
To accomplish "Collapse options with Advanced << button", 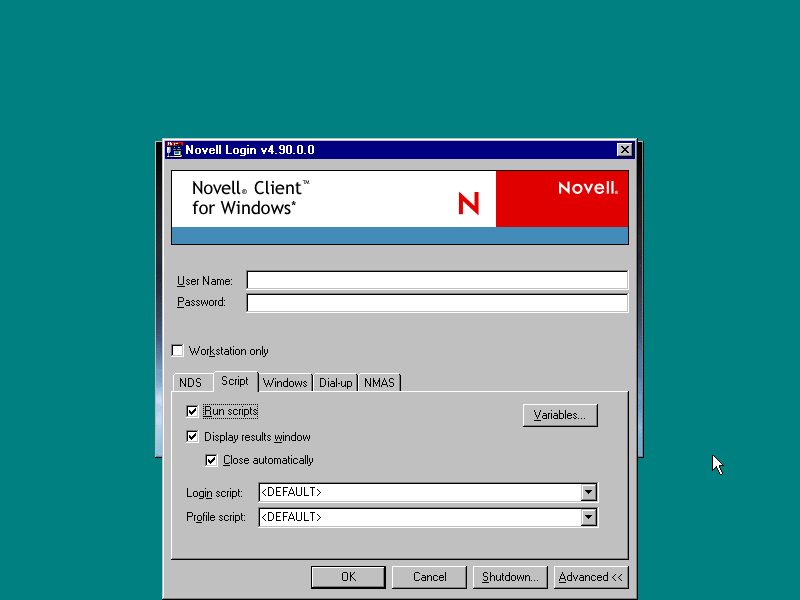I will (591, 577).
